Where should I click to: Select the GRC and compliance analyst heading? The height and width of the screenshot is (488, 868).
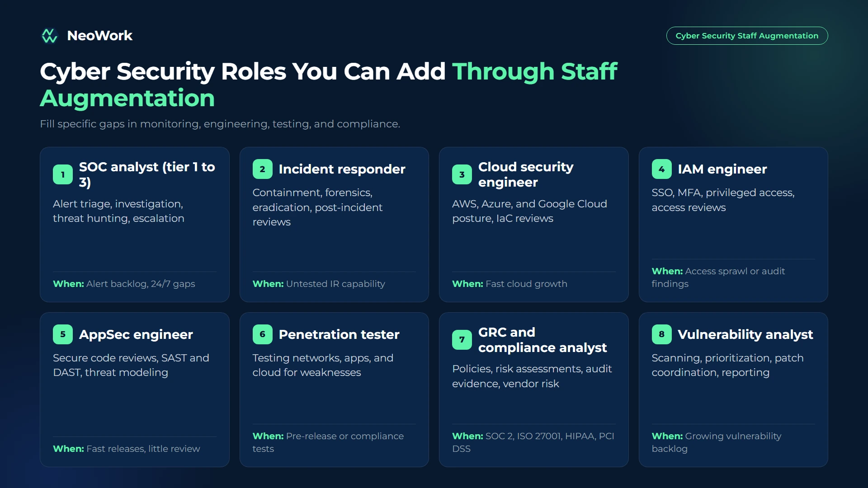542,340
